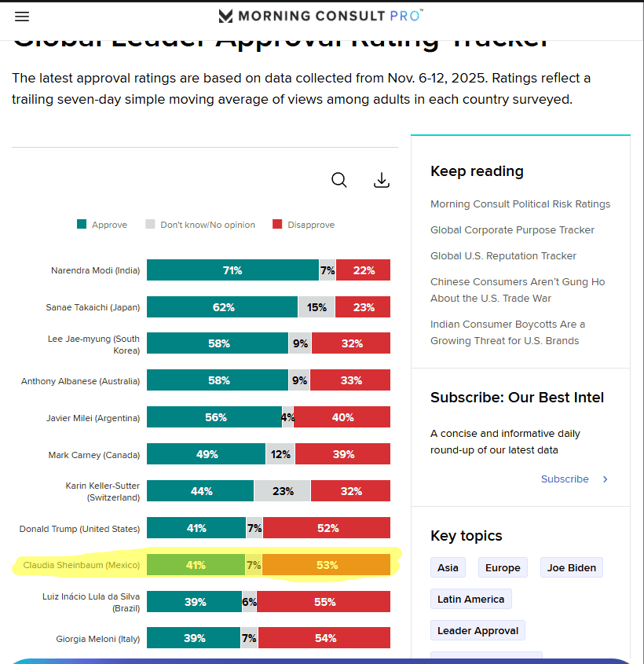
Task: Open Morning Consult Political Risk Ratings link
Action: (520, 204)
